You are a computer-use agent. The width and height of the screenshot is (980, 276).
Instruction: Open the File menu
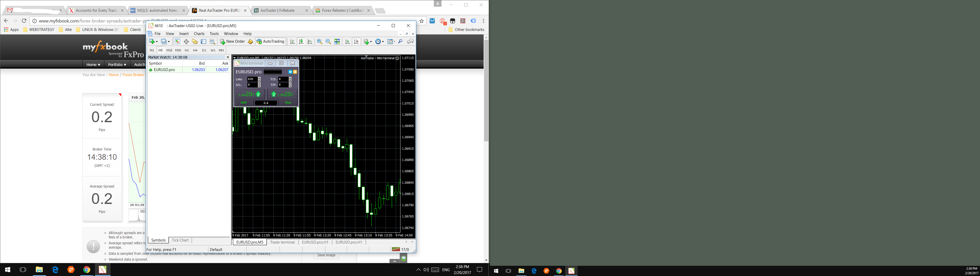click(157, 33)
